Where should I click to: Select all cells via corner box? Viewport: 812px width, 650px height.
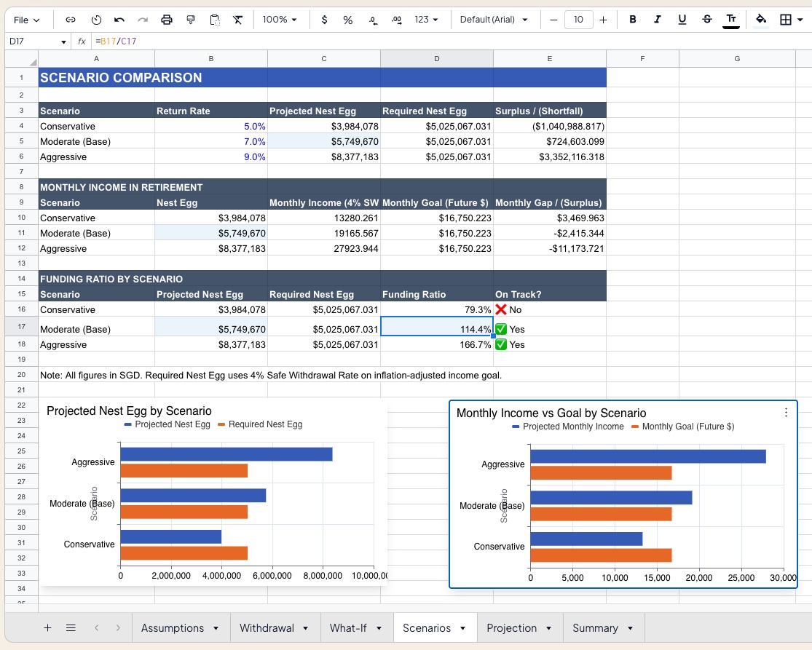pyautogui.click(x=22, y=59)
